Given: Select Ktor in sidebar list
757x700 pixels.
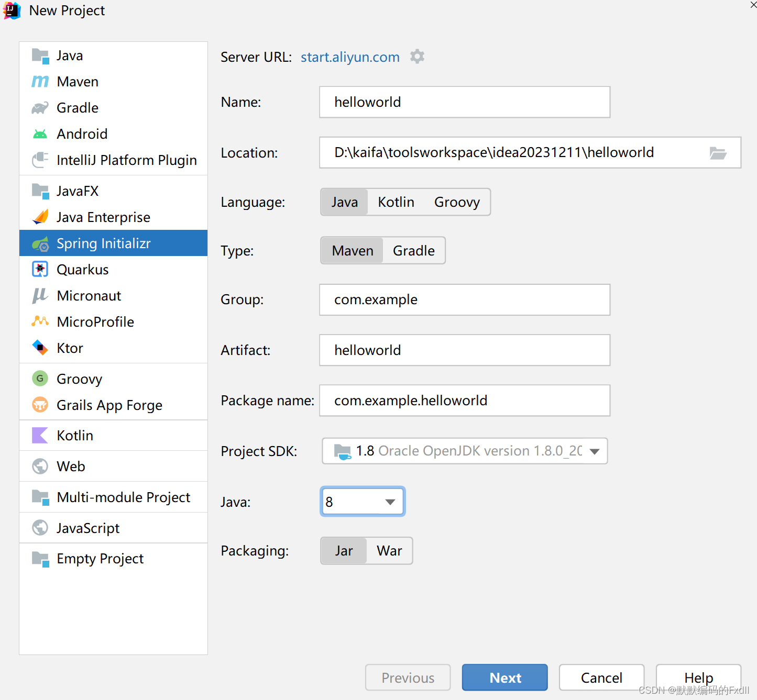Looking at the screenshot, I should [x=113, y=348].
